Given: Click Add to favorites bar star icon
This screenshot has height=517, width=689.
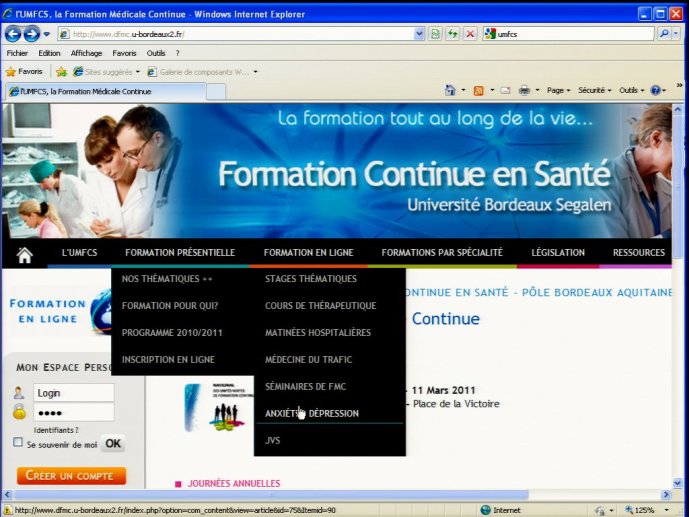Looking at the screenshot, I should [x=62, y=72].
